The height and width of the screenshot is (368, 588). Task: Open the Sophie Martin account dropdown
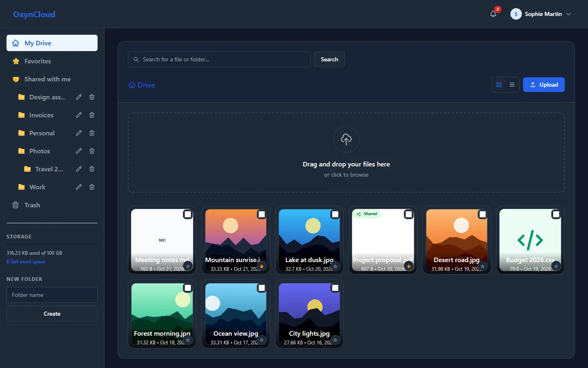[541, 14]
